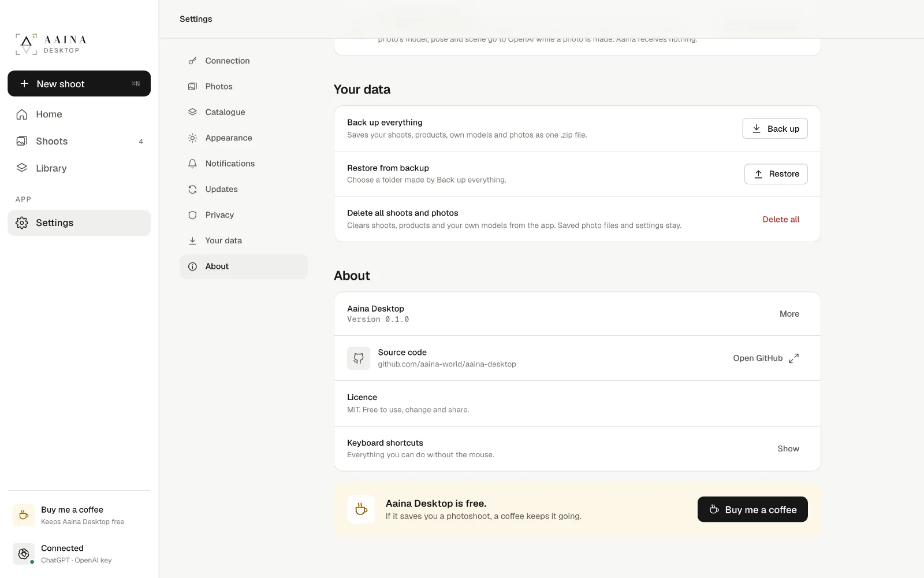Click the Library layers icon
Viewport: 924px width, 578px height.
click(22, 168)
